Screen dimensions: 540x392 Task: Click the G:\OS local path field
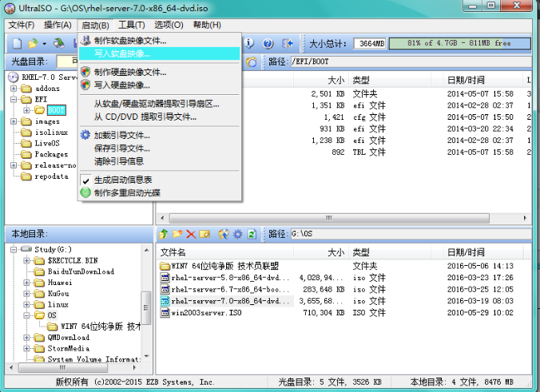click(411, 234)
